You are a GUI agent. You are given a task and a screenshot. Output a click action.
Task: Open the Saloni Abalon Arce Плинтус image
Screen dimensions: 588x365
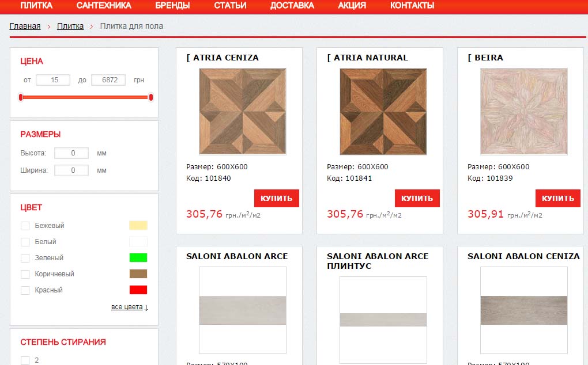click(x=383, y=320)
